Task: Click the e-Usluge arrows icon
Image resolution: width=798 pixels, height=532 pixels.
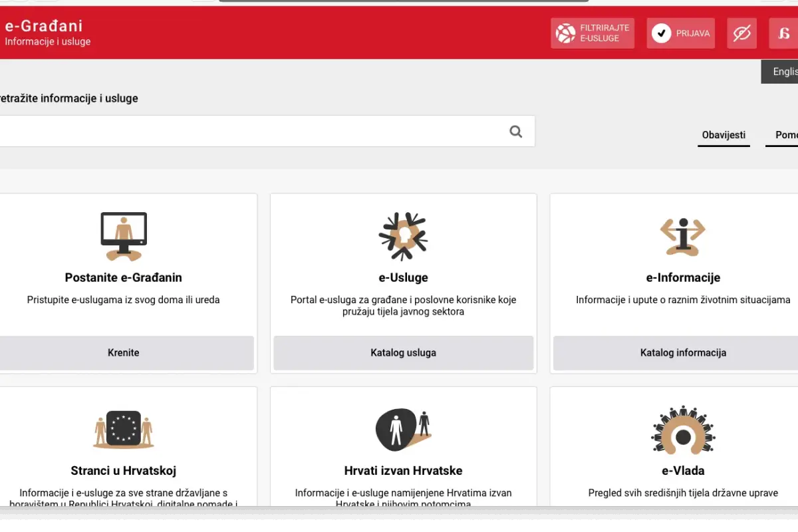Action: [x=403, y=237]
